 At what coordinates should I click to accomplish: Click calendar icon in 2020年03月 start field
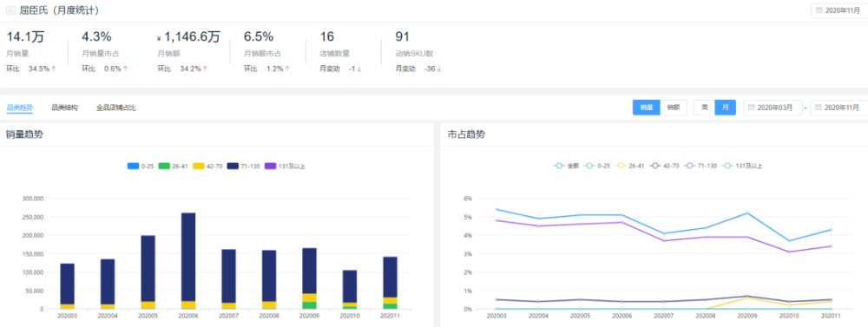[x=752, y=108]
